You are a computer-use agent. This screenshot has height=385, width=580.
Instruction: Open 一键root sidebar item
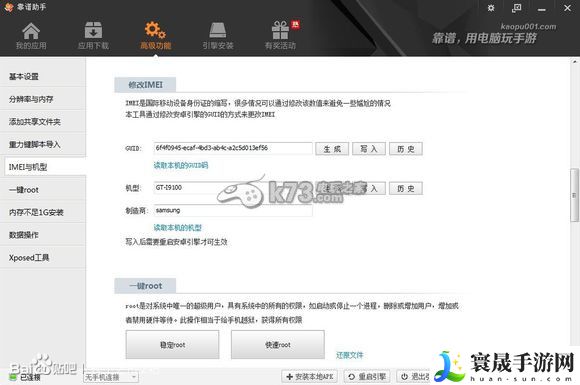point(43,190)
